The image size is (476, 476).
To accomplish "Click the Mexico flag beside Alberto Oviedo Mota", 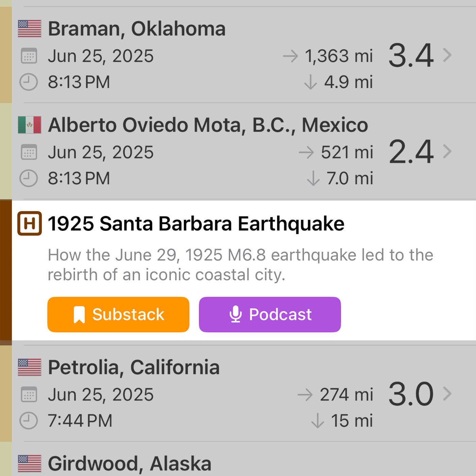I will pos(30,125).
